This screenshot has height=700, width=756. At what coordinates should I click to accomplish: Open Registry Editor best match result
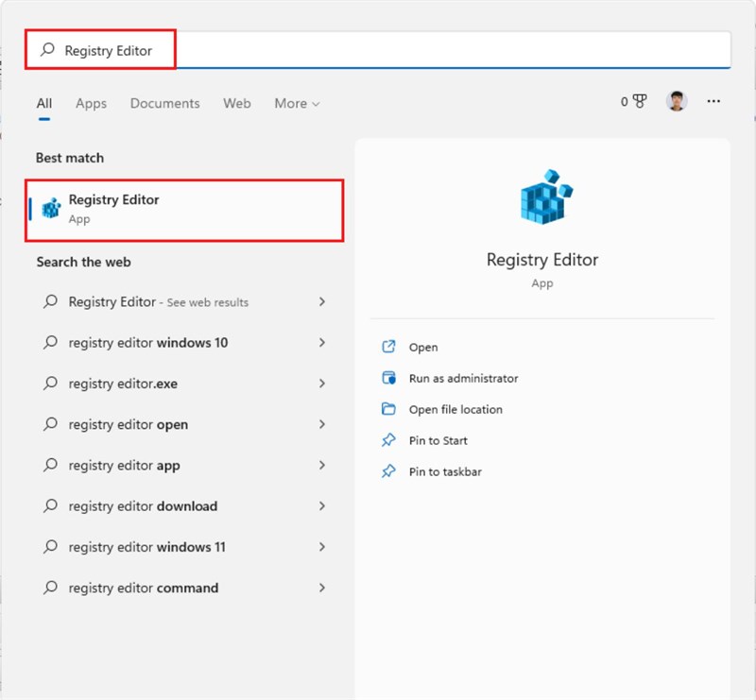point(184,211)
